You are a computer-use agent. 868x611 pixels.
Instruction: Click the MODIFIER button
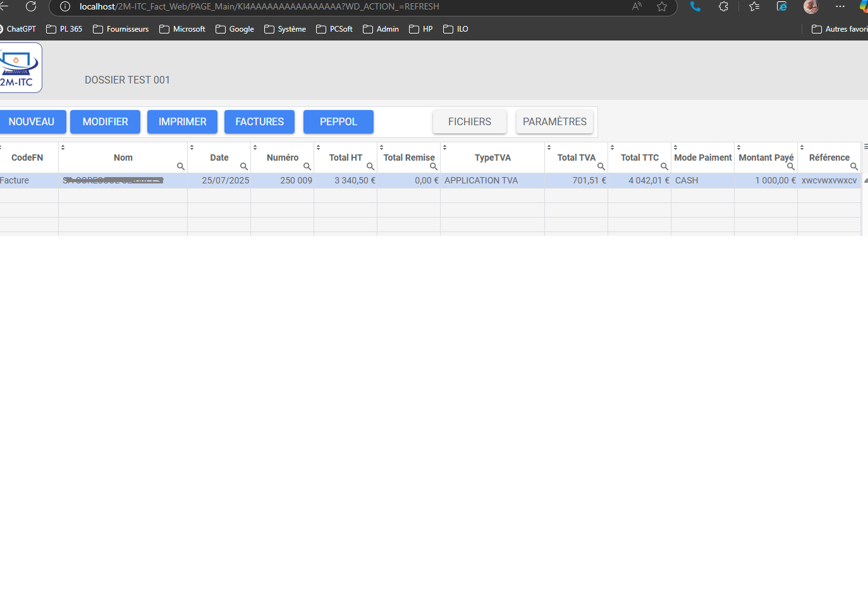[x=105, y=121]
